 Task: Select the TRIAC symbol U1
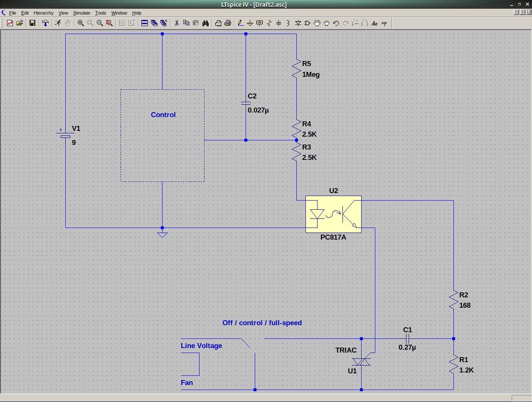(x=361, y=362)
